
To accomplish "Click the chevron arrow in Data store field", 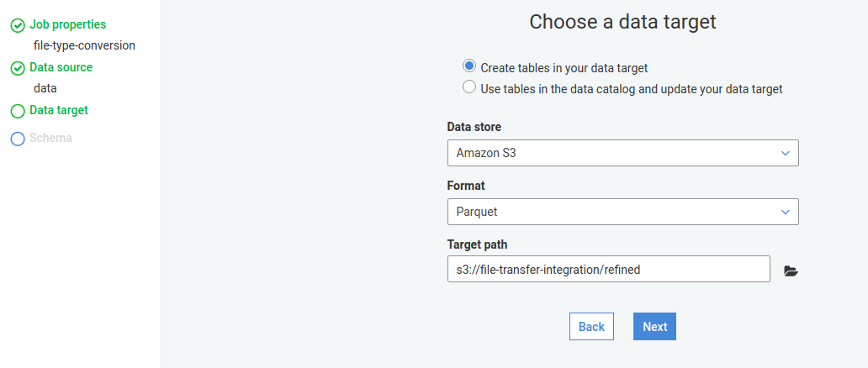I will [785, 153].
